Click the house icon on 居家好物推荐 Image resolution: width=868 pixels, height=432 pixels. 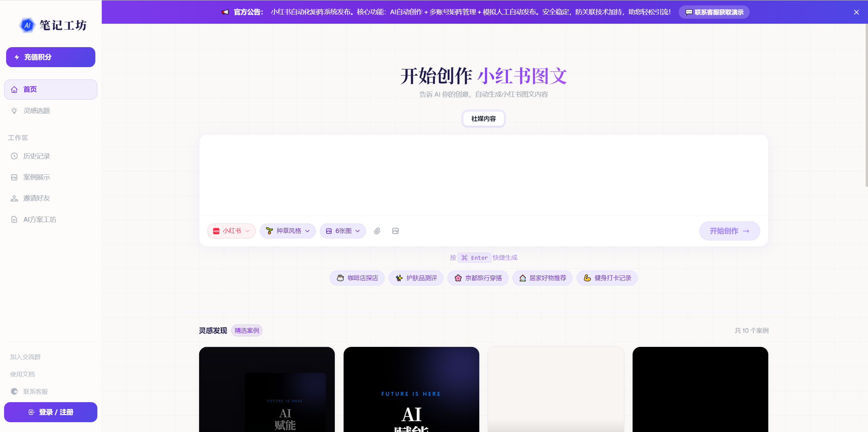click(523, 278)
